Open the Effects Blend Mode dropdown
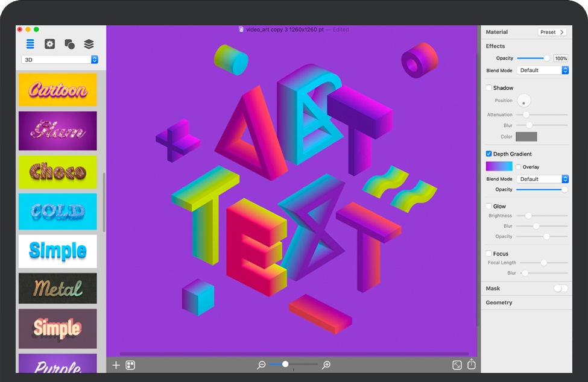 543,70
